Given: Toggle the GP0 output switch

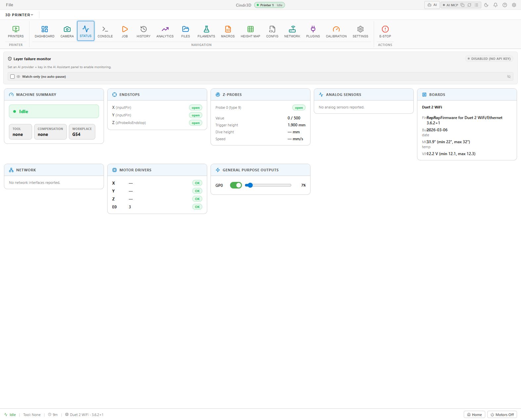Looking at the screenshot, I should 236,185.
